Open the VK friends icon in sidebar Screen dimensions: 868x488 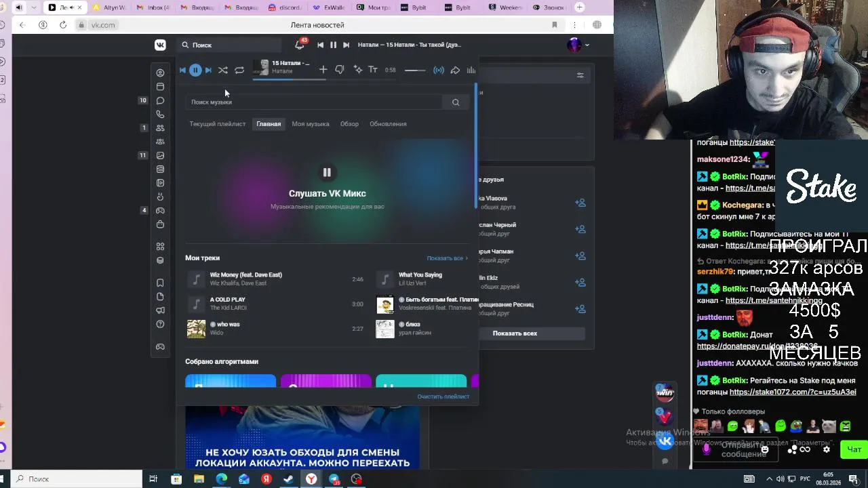pyautogui.click(x=160, y=128)
